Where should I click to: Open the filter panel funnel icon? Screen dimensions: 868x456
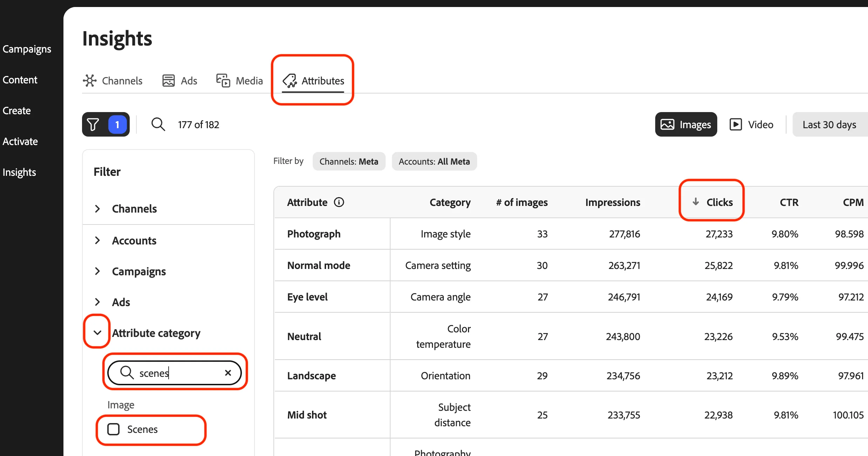point(93,124)
